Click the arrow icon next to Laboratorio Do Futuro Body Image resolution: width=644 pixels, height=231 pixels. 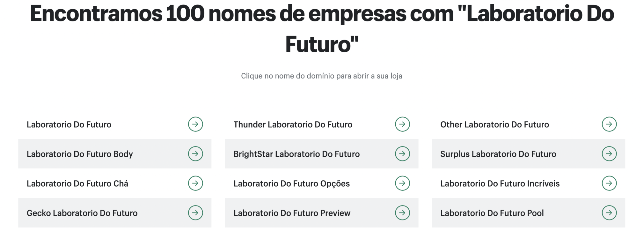pyautogui.click(x=195, y=154)
